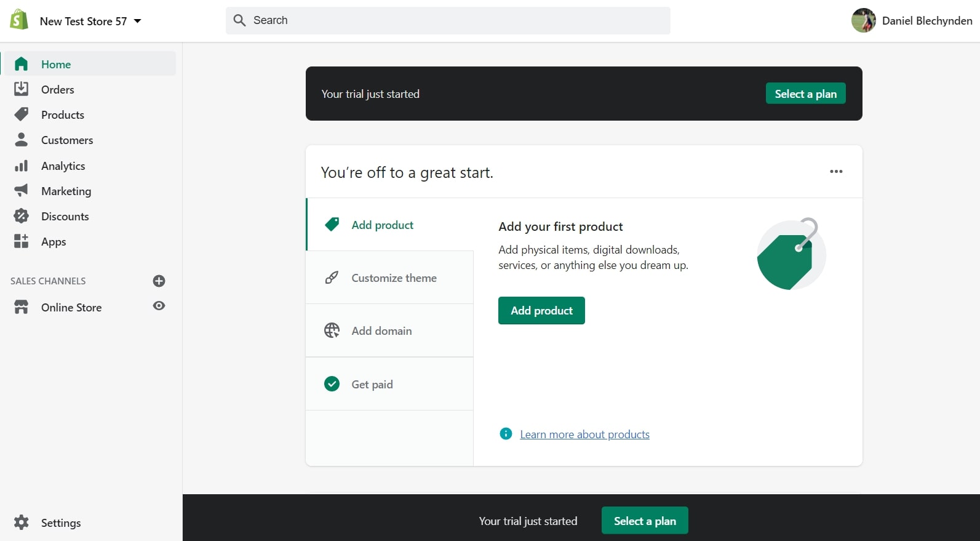This screenshot has height=541, width=980.
Task: Click the Analytics bar chart icon
Action: (x=21, y=166)
